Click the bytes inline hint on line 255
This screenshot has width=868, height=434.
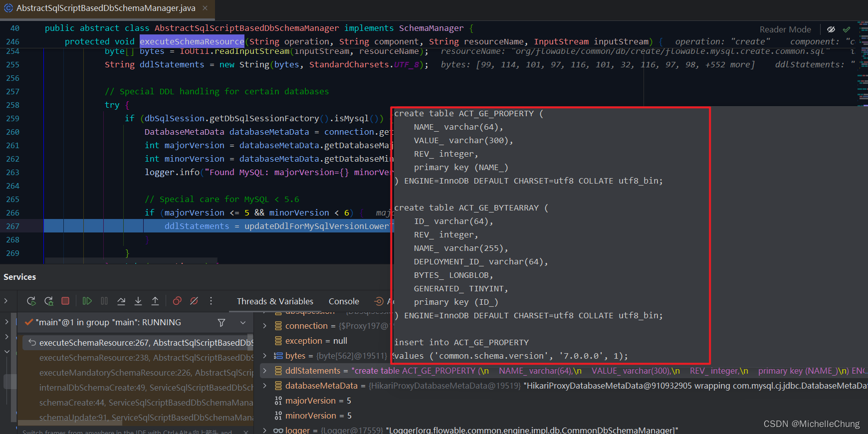pos(598,64)
